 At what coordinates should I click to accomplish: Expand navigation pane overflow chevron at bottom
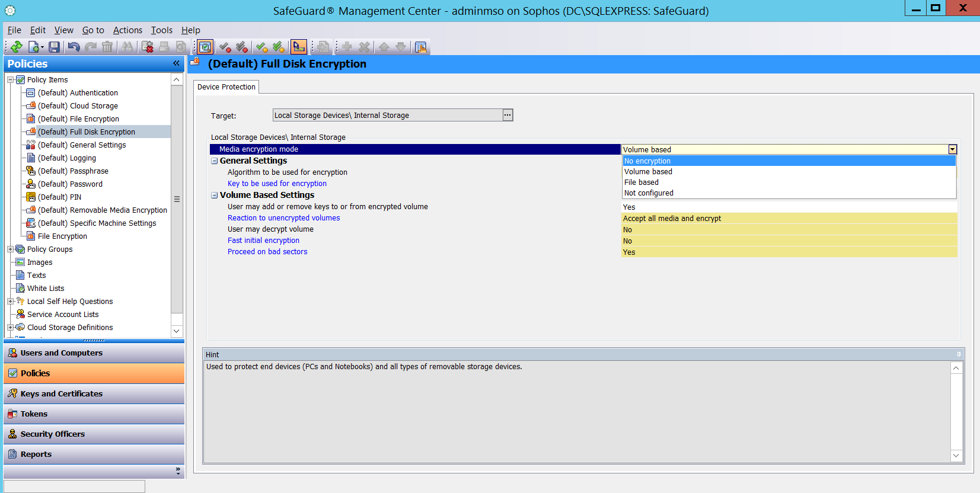178,470
